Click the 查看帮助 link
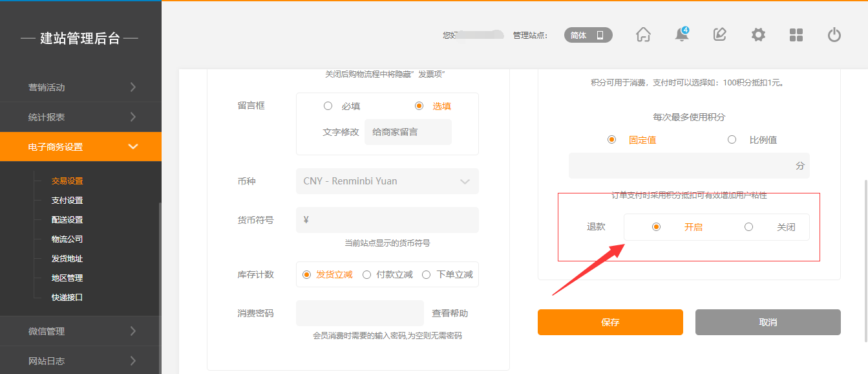The width and height of the screenshot is (868, 374). coord(450,313)
